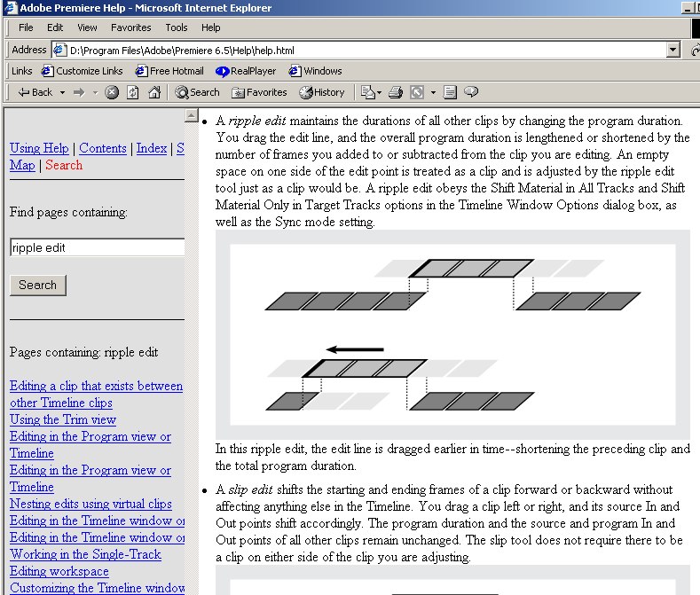Open the Help menu
Viewport: 700px width, 595px height.
click(211, 27)
